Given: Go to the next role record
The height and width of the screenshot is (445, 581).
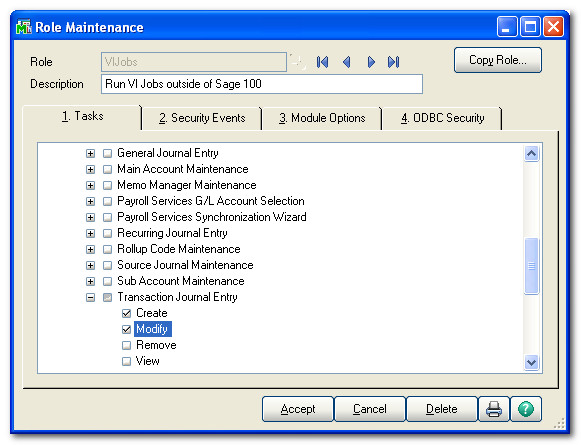Looking at the screenshot, I should click(371, 62).
